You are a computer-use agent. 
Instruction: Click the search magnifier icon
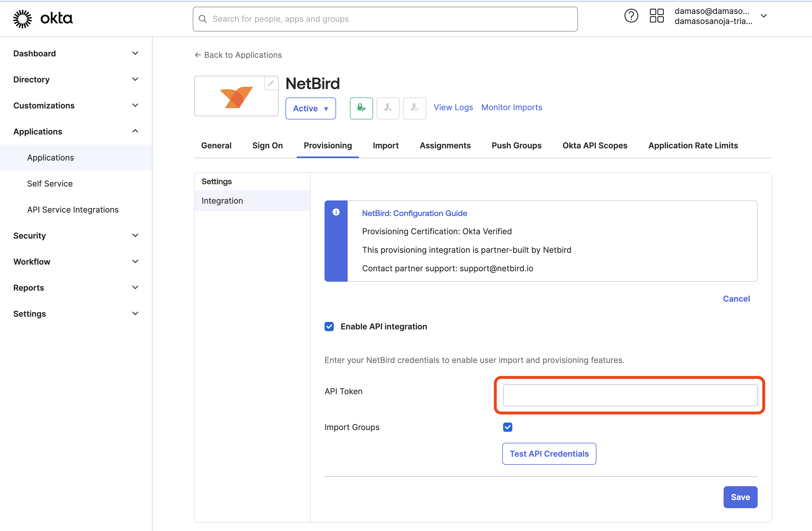[x=203, y=19]
